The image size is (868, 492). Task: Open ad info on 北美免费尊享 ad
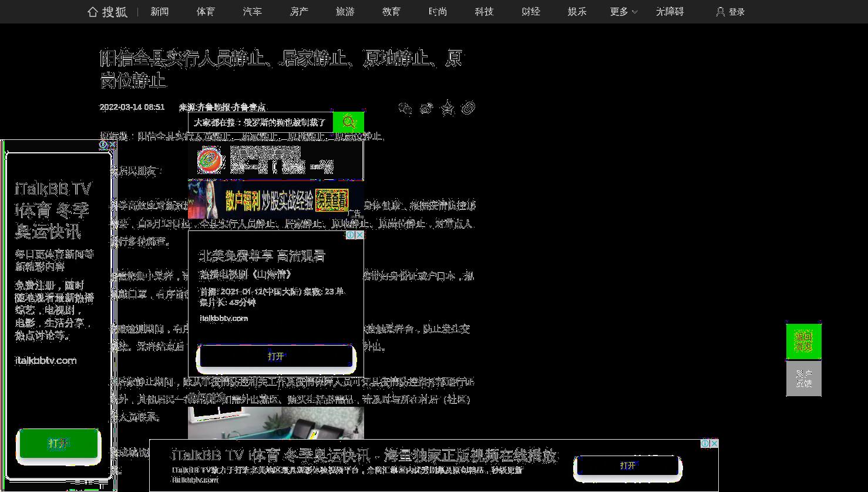coord(351,235)
